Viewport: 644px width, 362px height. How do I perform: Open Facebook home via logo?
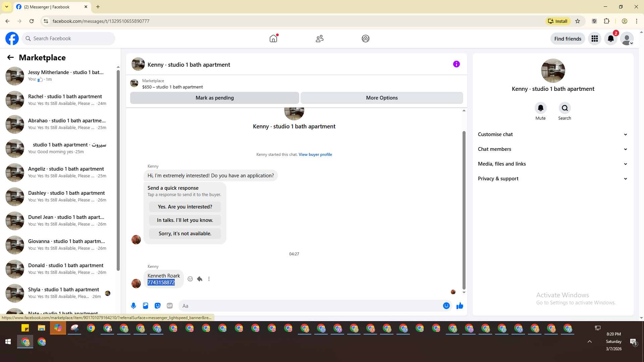point(12,39)
